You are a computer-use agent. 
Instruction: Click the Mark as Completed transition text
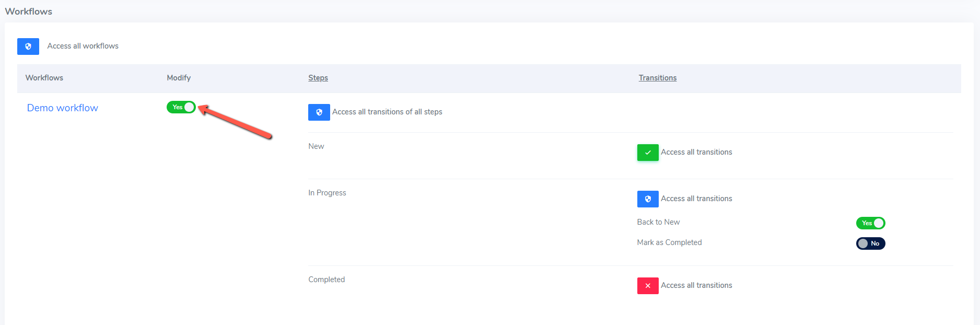[x=669, y=242]
